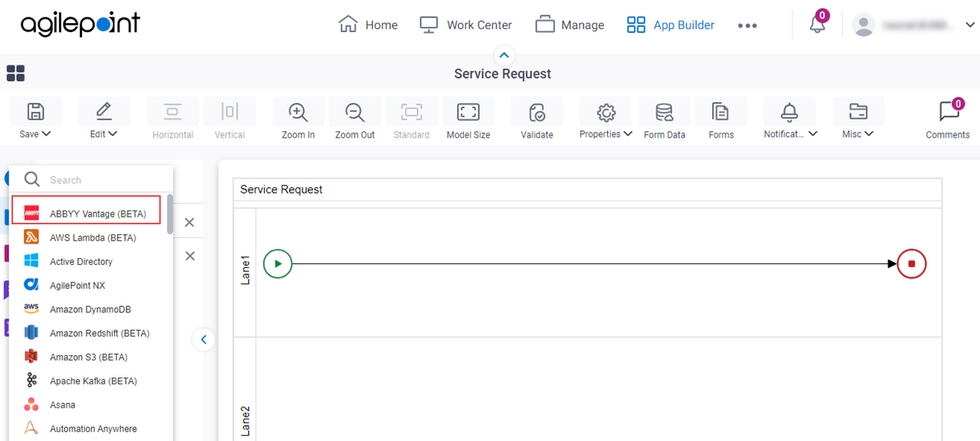The height and width of the screenshot is (441, 980).
Task: Open the Form Data tool
Action: click(x=664, y=119)
